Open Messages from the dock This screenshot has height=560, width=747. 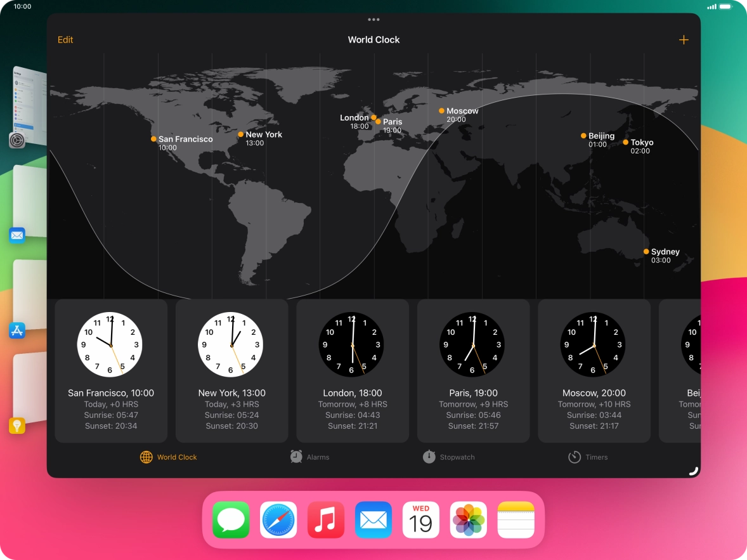(231, 519)
